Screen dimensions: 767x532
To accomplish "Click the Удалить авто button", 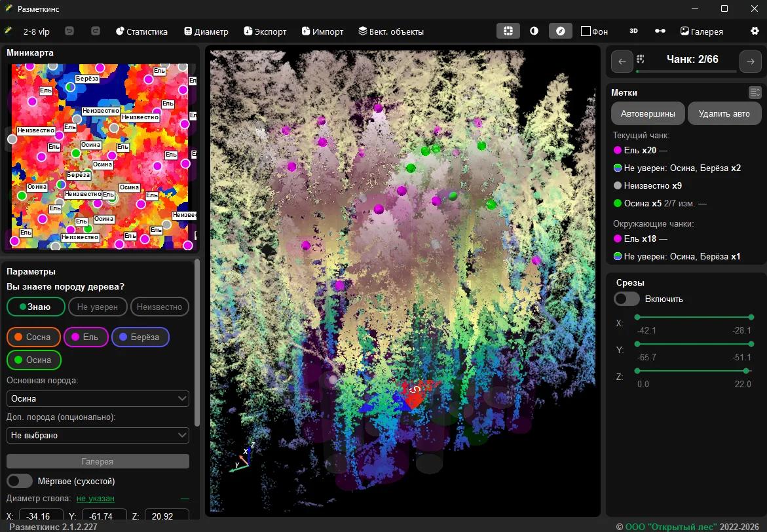I will [x=724, y=113].
